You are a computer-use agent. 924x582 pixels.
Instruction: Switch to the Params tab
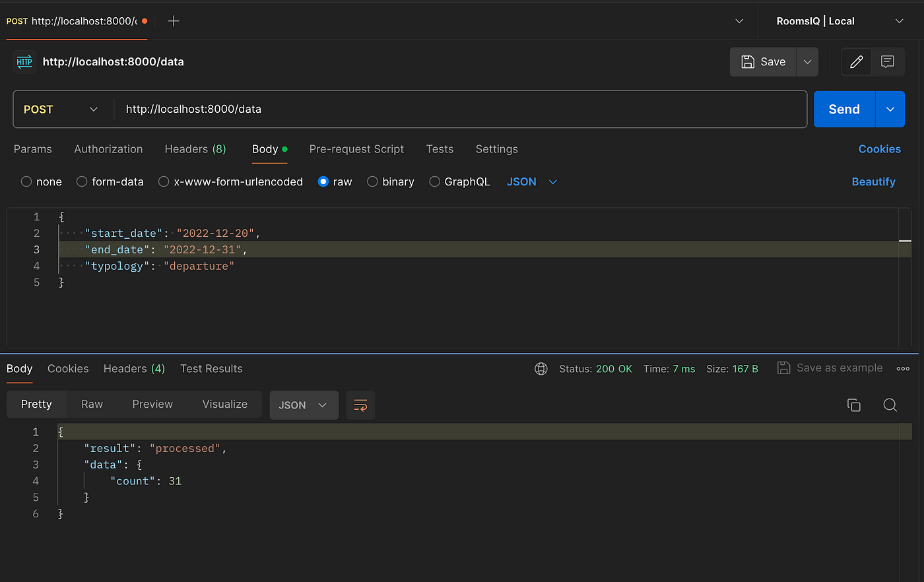pyautogui.click(x=33, y=149)
